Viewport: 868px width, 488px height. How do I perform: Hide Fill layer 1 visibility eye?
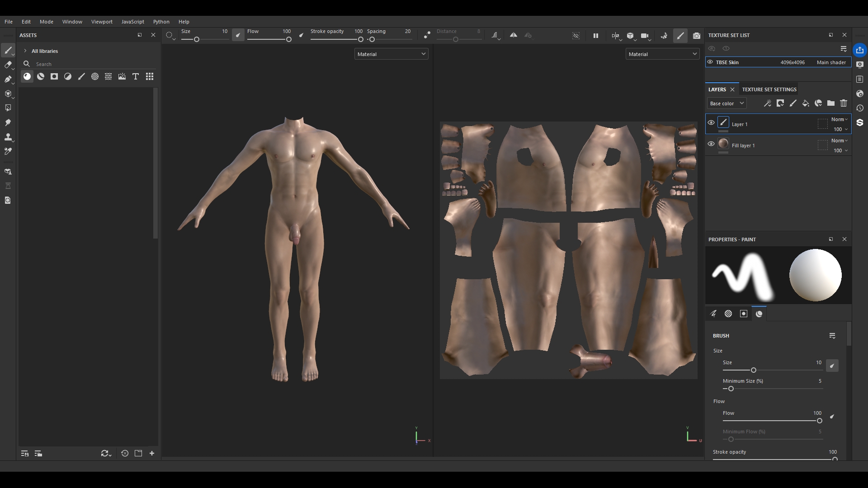point(711,144)
